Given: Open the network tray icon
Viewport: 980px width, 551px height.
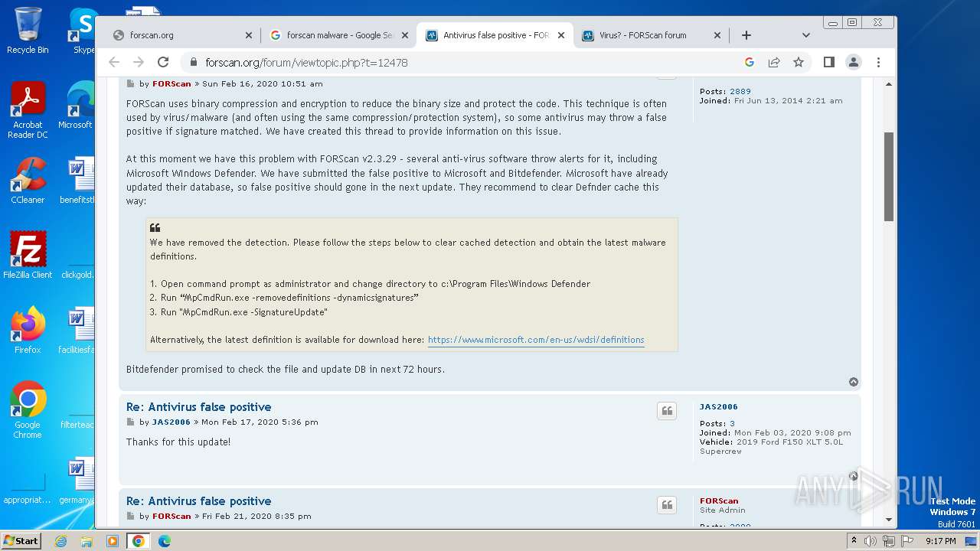Looking at the screenshot, I should [x=888, y=541].
